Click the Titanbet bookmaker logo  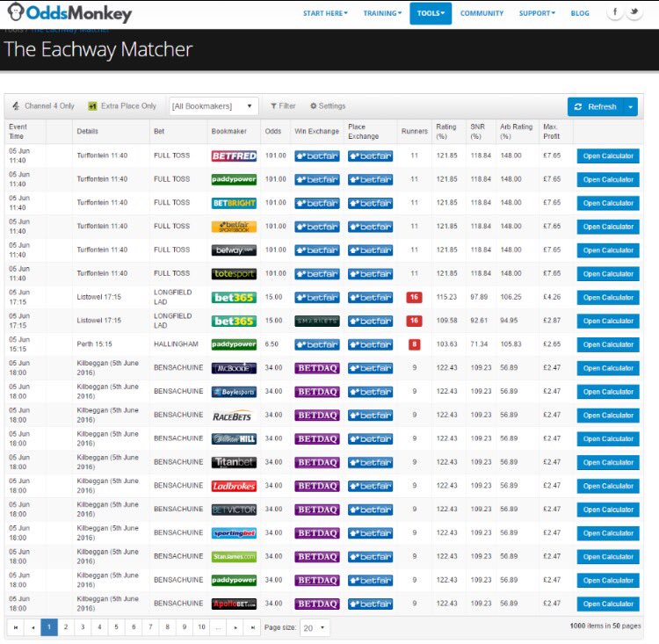click(234, 462)
